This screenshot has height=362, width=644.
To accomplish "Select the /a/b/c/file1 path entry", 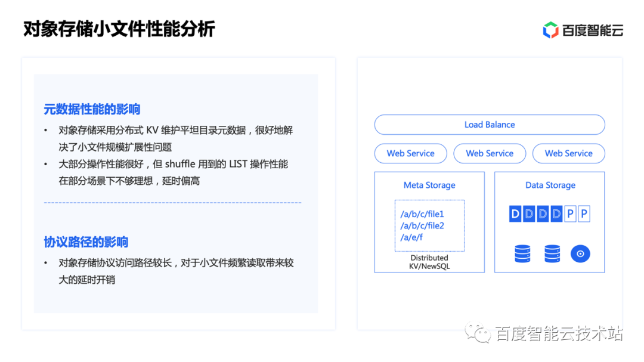I will coord(422,214).
